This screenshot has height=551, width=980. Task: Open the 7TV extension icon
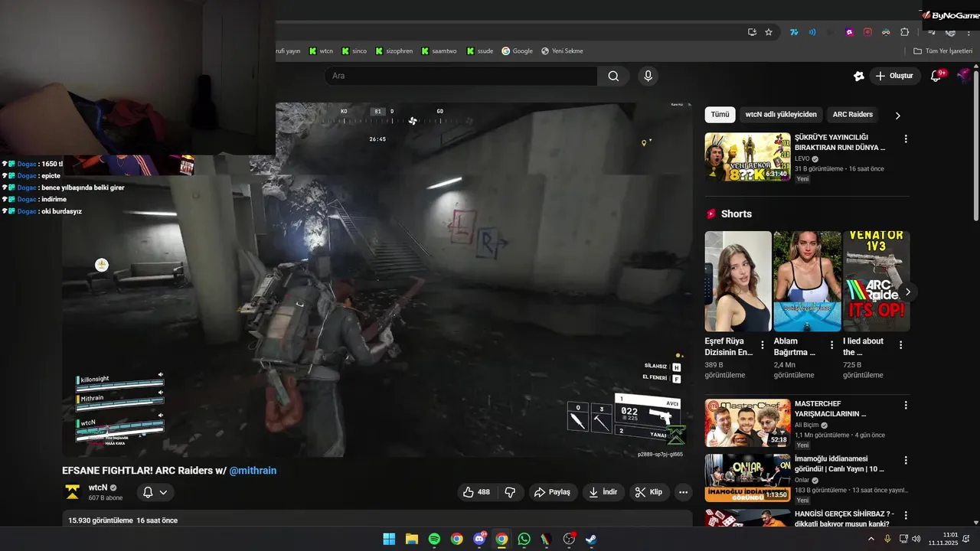795,32
